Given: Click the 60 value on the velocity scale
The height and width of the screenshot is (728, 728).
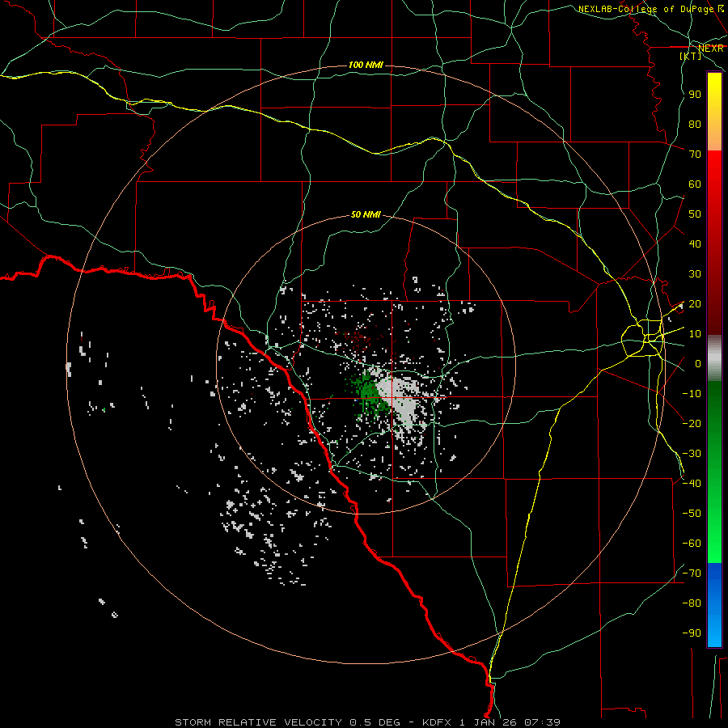Looking at the screenshot, I should pos(695,184).
